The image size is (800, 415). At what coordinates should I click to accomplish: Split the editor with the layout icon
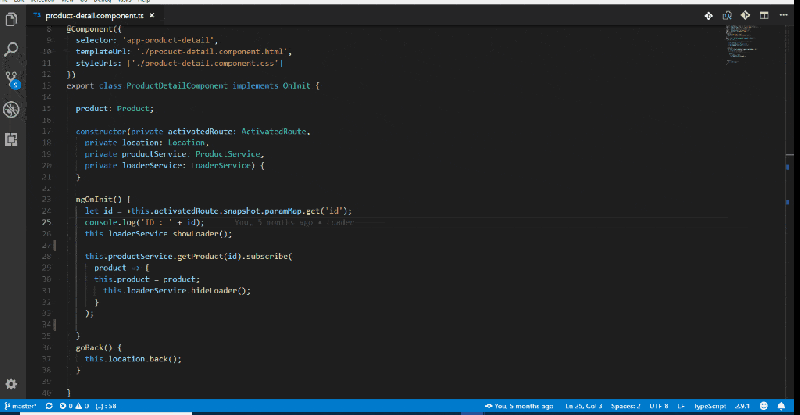764,16
